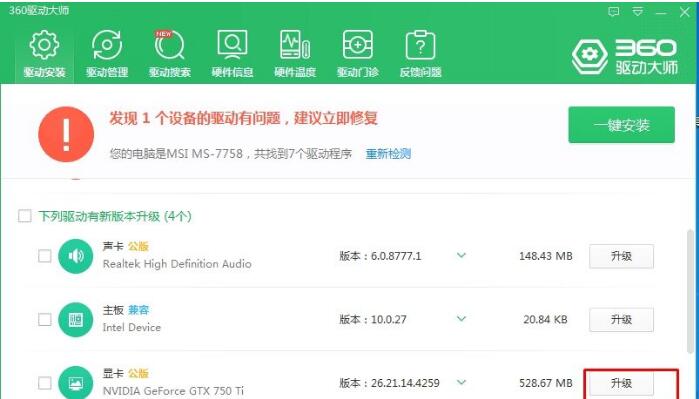Screen dimensions: 699x399
Task: Open the 硬件信息 tab
Action: point(233,54)
